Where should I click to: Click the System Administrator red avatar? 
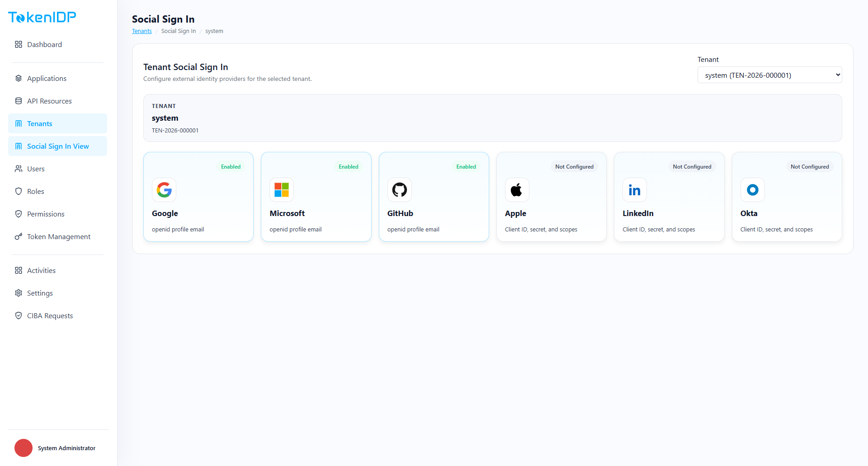pyautogui.click(x=24, y=448)
